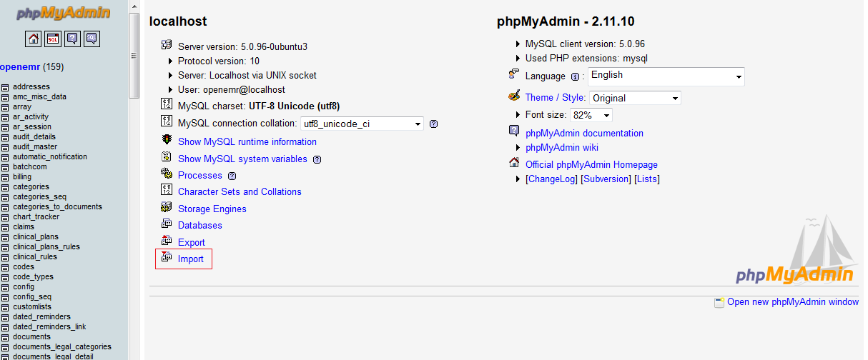Open the automatic_notification table
The width and height of the screenshot is (868, 360).
tap(50, 156)
